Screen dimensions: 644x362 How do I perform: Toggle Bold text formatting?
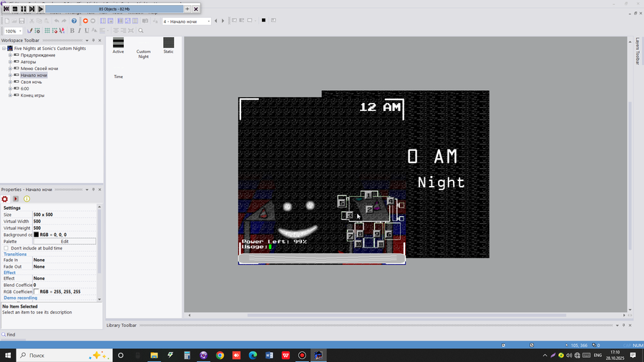pyautogui.click(x=72, y=31)
